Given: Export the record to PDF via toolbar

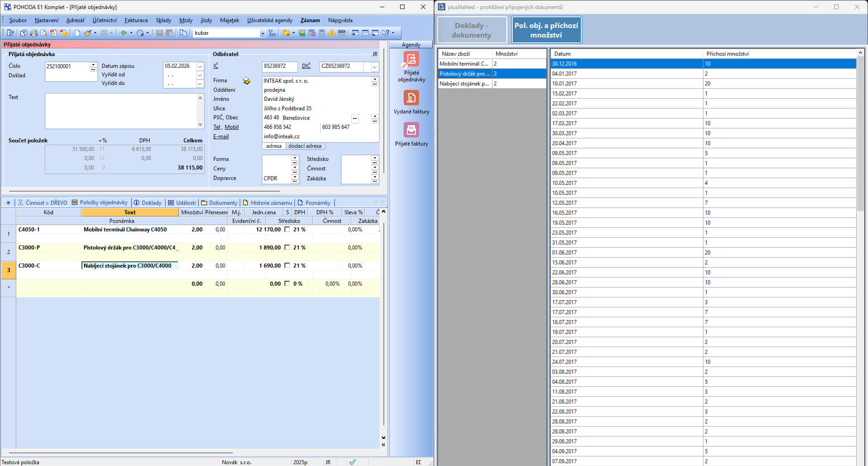Looking at the screenshot, I should (54, 33).
